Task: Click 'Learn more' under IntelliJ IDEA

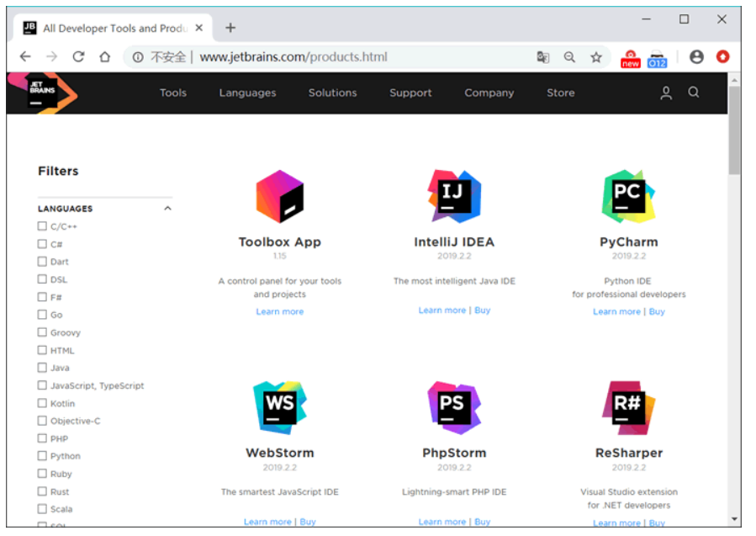Action: [x=442, y=310]
